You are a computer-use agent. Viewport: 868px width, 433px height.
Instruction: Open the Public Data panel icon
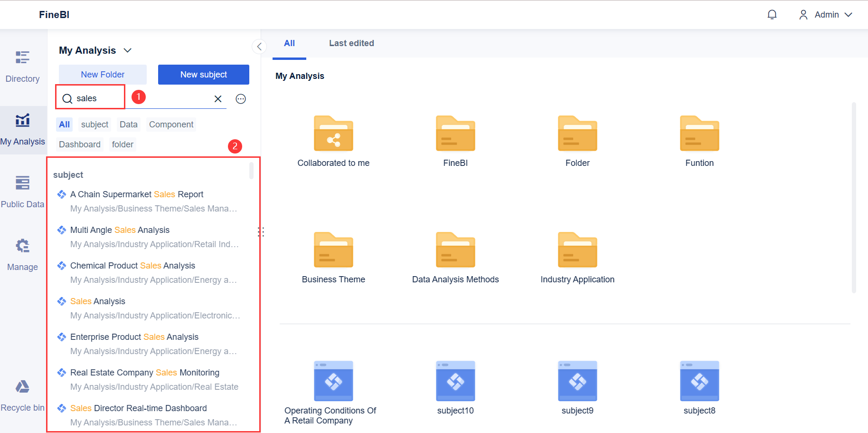(x=22, y=183)
